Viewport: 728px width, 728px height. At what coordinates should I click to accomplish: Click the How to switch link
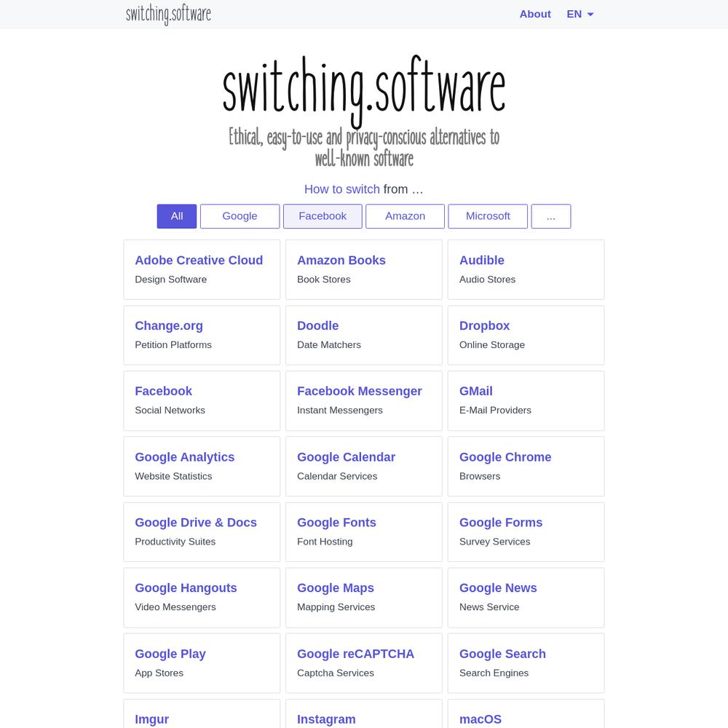[341, 189]
